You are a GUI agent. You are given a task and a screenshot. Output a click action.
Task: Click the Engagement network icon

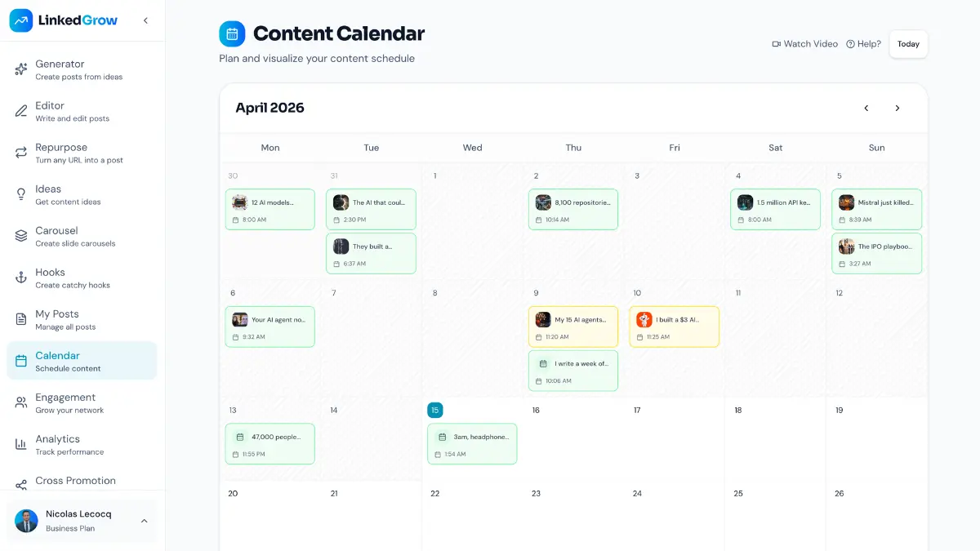click(x=20, y=402)
